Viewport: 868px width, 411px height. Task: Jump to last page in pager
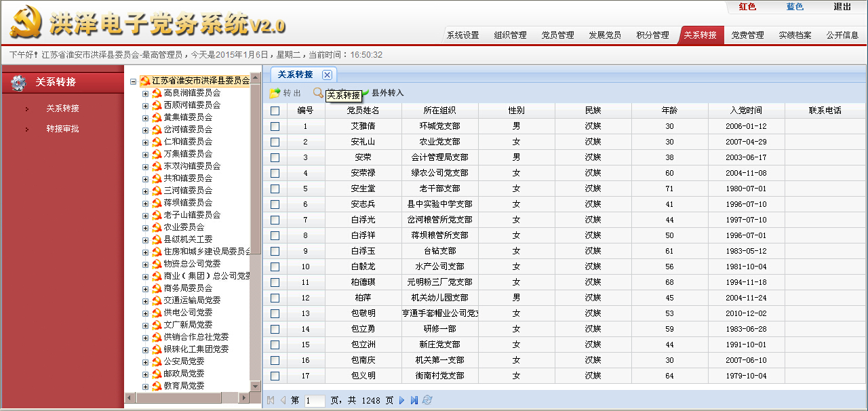[x=414, y=400]
